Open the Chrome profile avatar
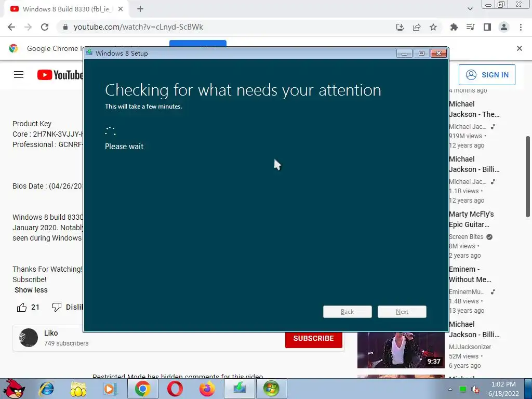Screen dimensions: 532x399 (504, 27)
